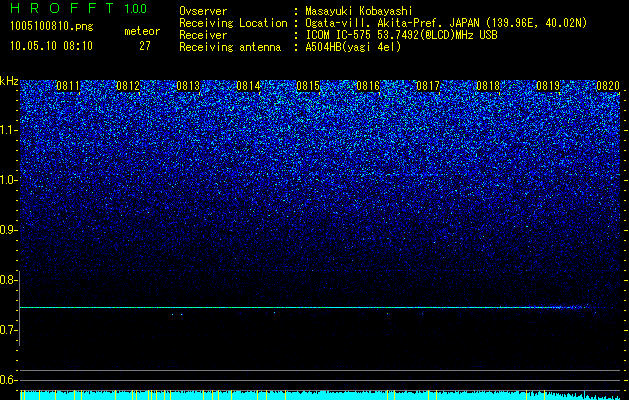629x400 pixels.
Task: Click the 0816 time marker
Action: [x=368, y=86]
